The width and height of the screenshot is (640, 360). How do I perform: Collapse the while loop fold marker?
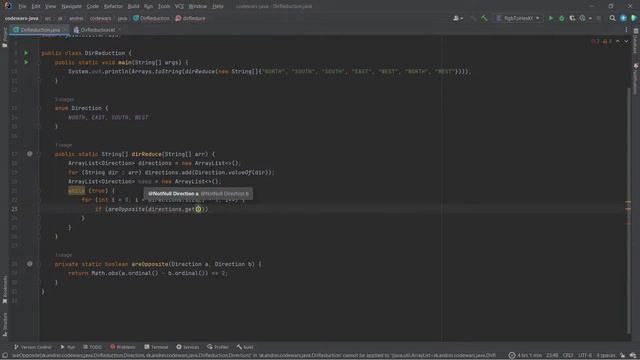(x=40, y=191)
